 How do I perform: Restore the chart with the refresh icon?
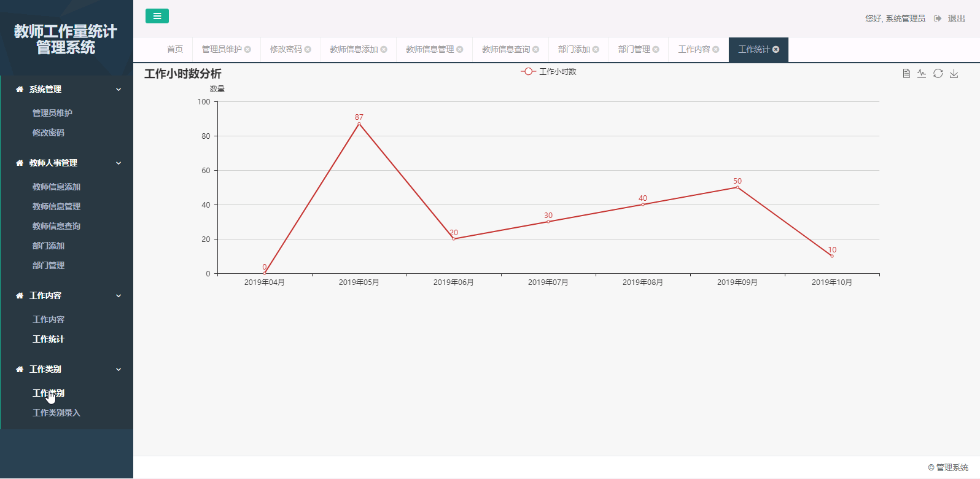point(938,74)
